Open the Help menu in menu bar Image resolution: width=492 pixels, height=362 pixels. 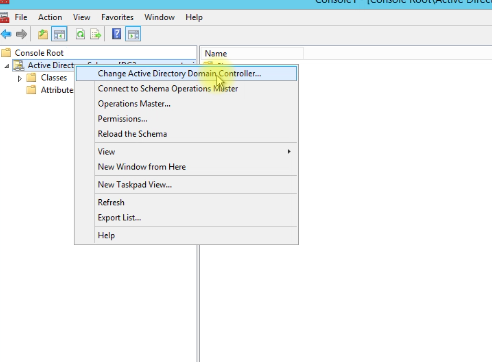[x=194, y=17]
